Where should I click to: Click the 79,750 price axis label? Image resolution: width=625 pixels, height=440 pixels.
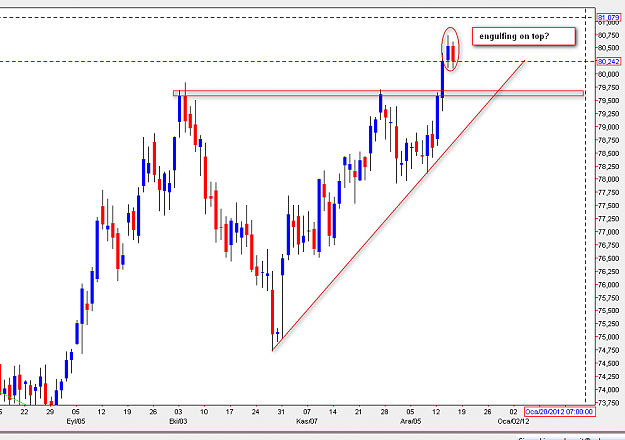click(x=608, y=87)
